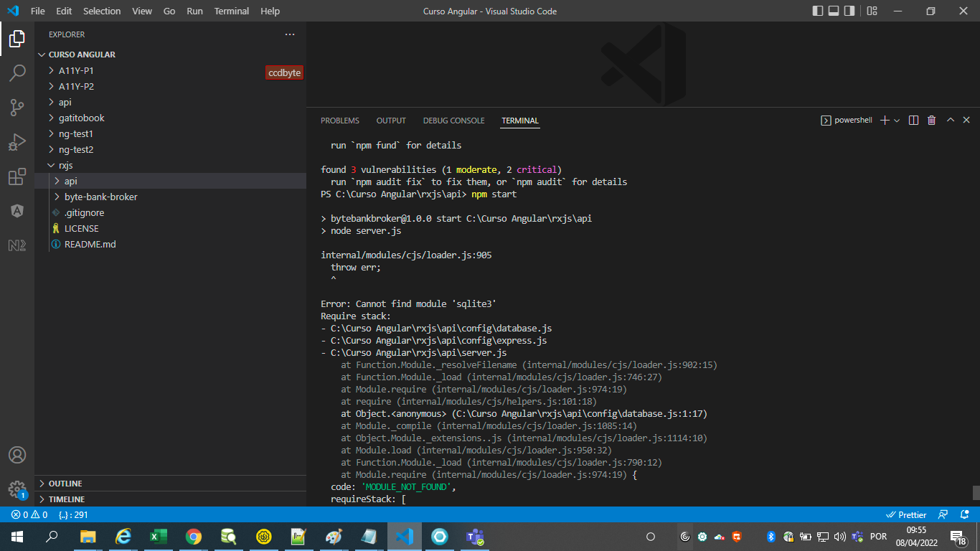This screenshot has width=980, height=551.
Task: Open Microsoft Teams from the taskbar
Action: (475, 537)
